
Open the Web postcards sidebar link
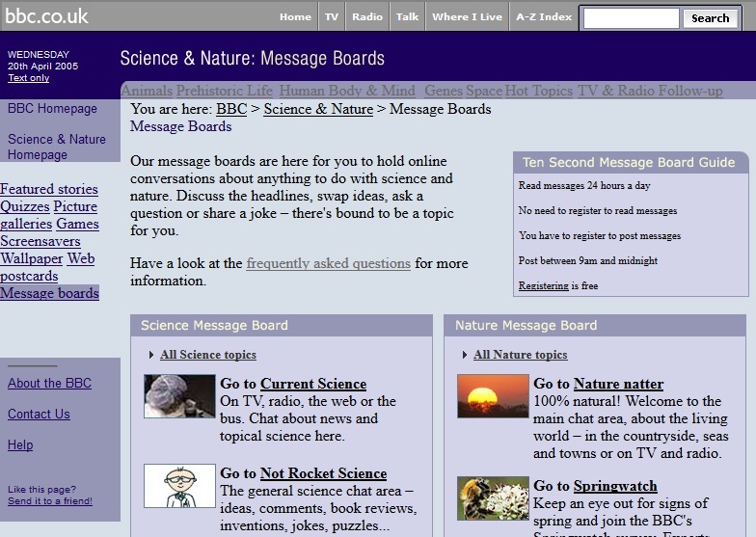pos(47,267)
